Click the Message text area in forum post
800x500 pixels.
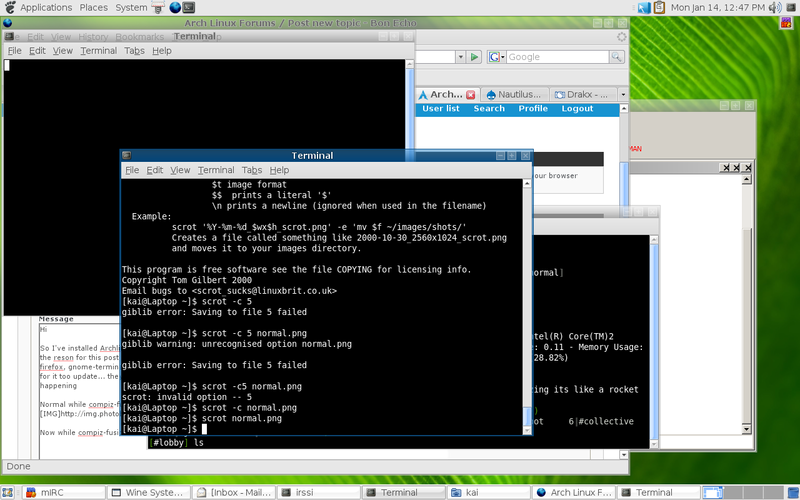79,390
